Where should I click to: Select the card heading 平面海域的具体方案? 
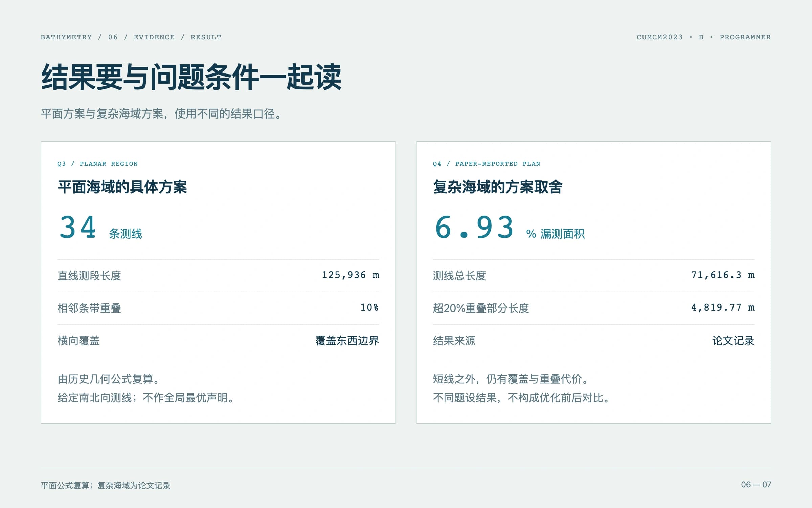122,187
